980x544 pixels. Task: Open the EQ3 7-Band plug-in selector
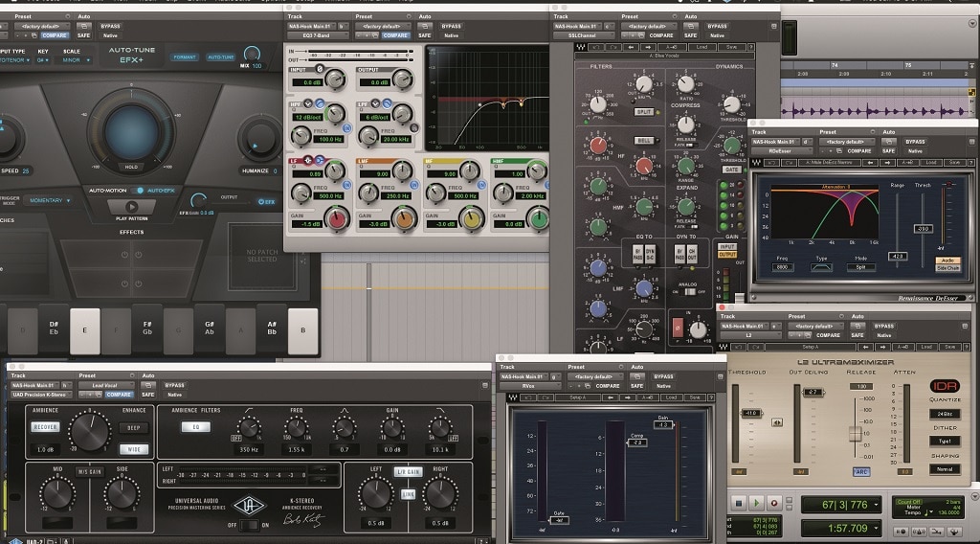click(x=318, y=35)
